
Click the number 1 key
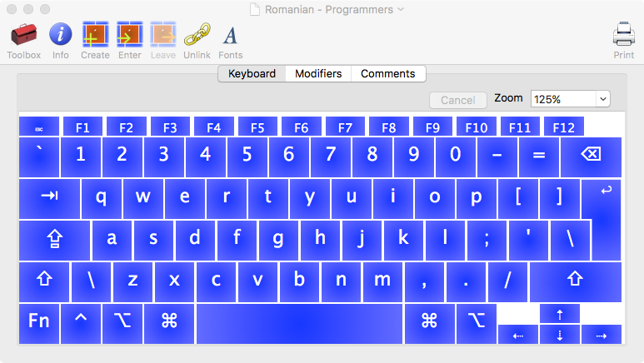81,157
